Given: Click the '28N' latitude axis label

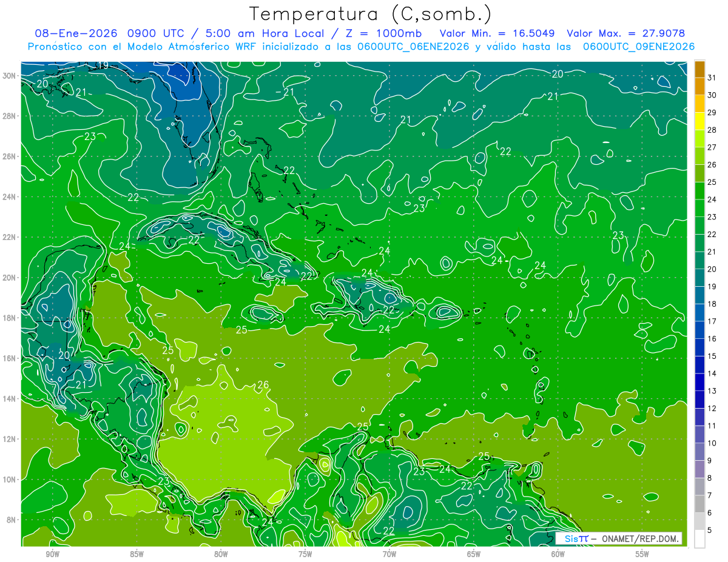Looking at the screenshot, I should tap(10, 116).
